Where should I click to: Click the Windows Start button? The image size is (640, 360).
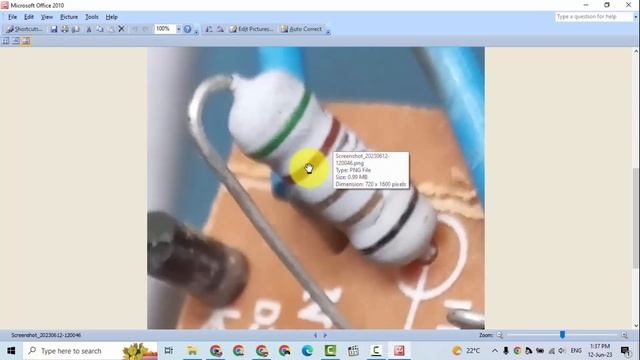pyautogui.click(x=11, y=351)
